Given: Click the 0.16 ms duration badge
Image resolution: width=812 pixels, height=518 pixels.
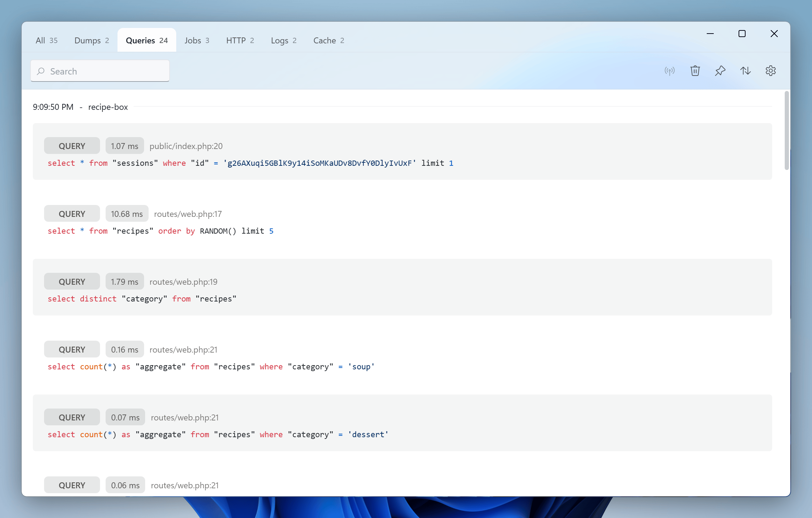Looking at the screenshot, I should (124, 349).
